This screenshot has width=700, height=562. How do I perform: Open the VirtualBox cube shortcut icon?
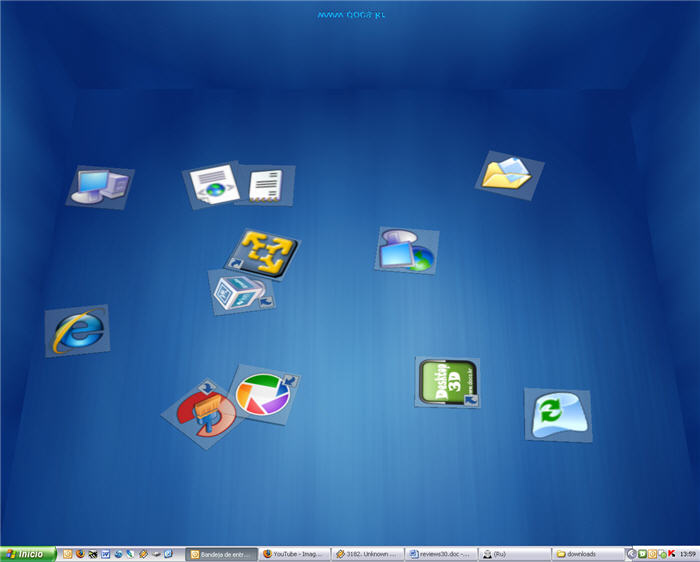241,292
